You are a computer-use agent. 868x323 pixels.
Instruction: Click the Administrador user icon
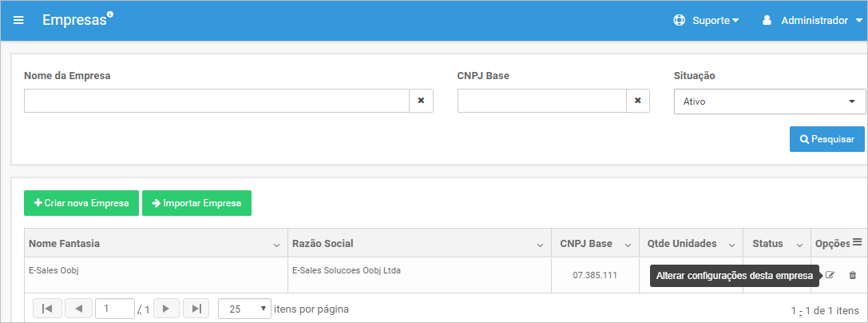767,21
